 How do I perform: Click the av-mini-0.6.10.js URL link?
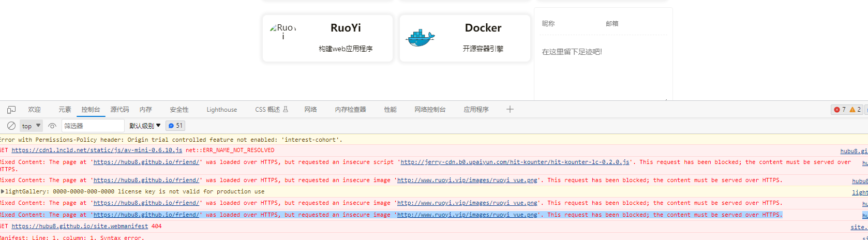tap(97, 150)
